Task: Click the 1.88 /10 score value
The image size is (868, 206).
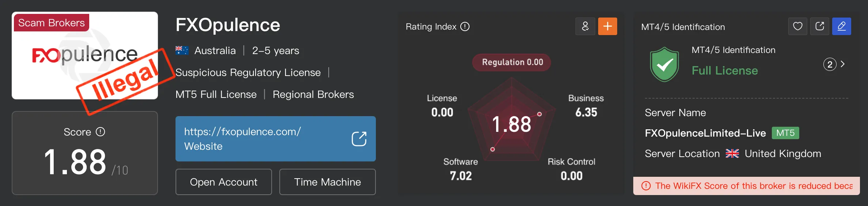Action: (x=86, y=162)
